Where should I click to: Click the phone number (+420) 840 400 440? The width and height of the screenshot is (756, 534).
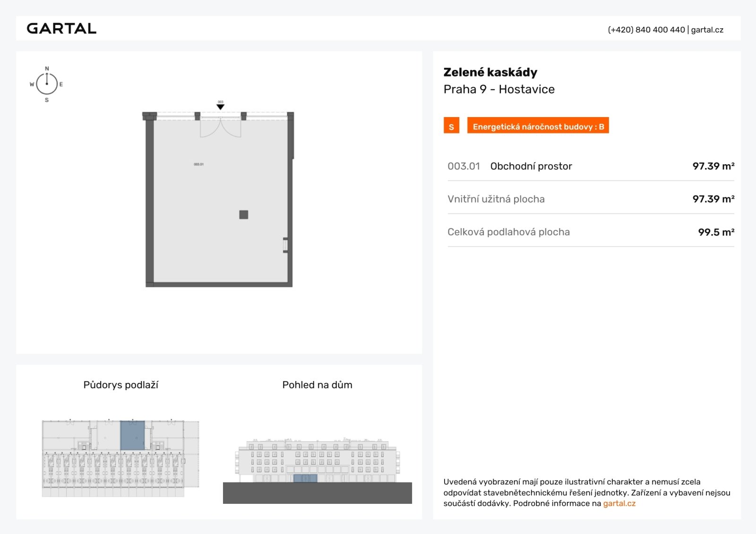click(x=646, y=30)
